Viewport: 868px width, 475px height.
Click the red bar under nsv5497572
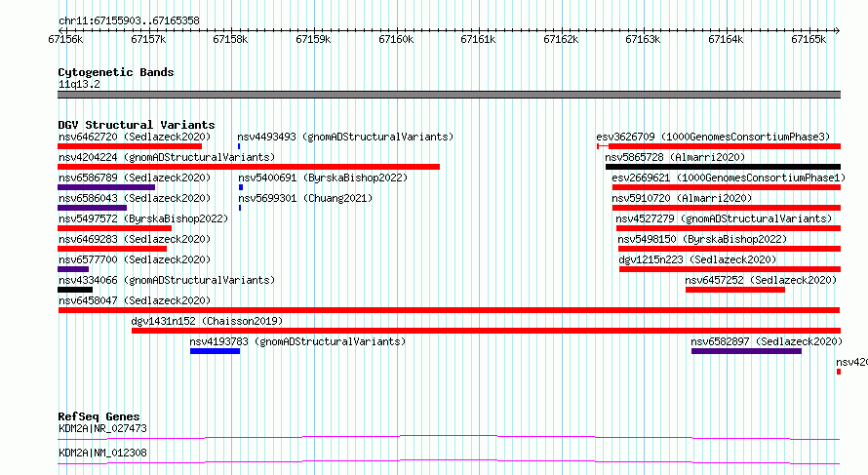tap(114, 228)
